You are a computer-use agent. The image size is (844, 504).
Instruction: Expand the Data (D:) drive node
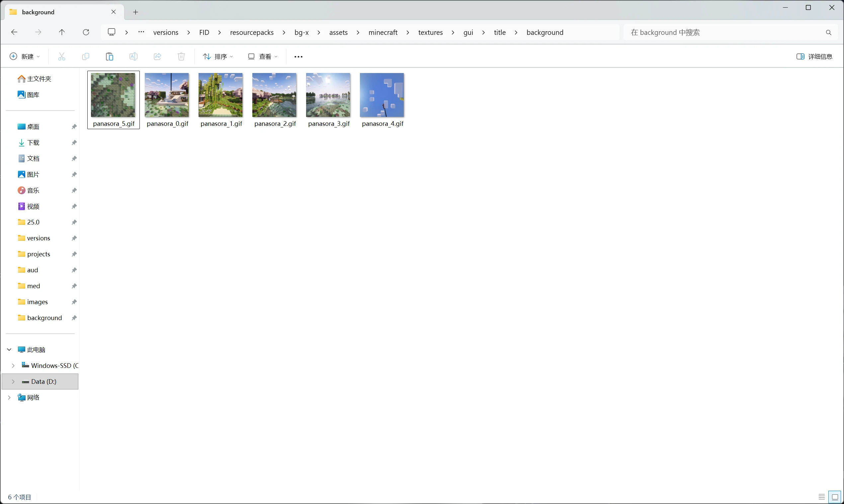(13, 381)
